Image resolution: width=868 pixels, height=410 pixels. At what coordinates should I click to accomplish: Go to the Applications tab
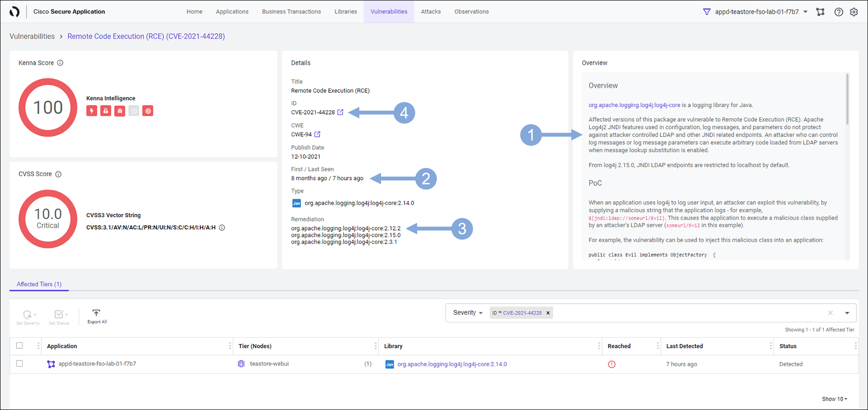(x=232, y=12)
